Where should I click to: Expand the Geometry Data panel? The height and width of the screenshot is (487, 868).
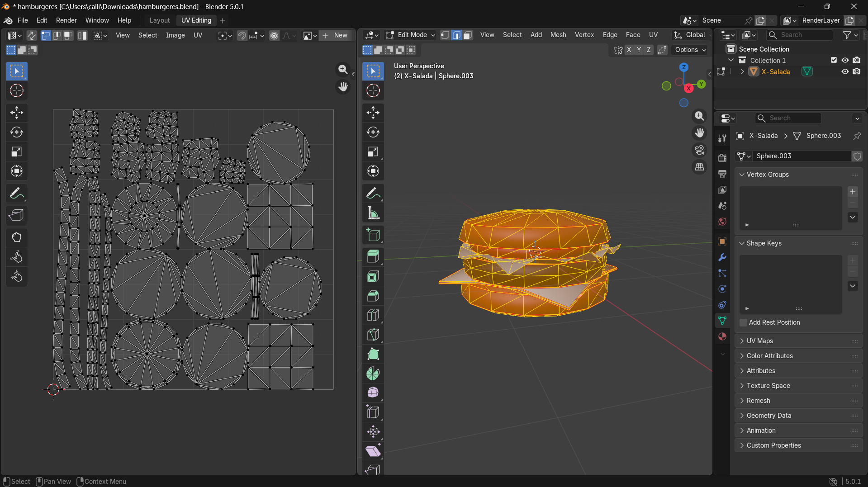point(768,416)
